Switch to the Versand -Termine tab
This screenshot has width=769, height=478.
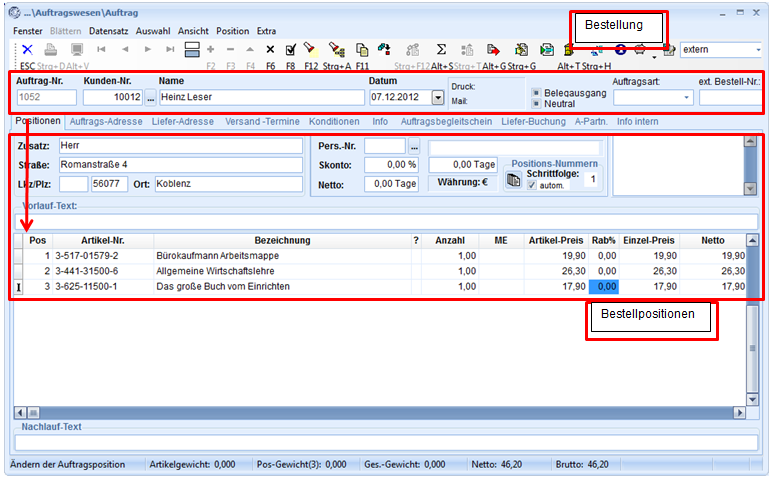[262, 122]
